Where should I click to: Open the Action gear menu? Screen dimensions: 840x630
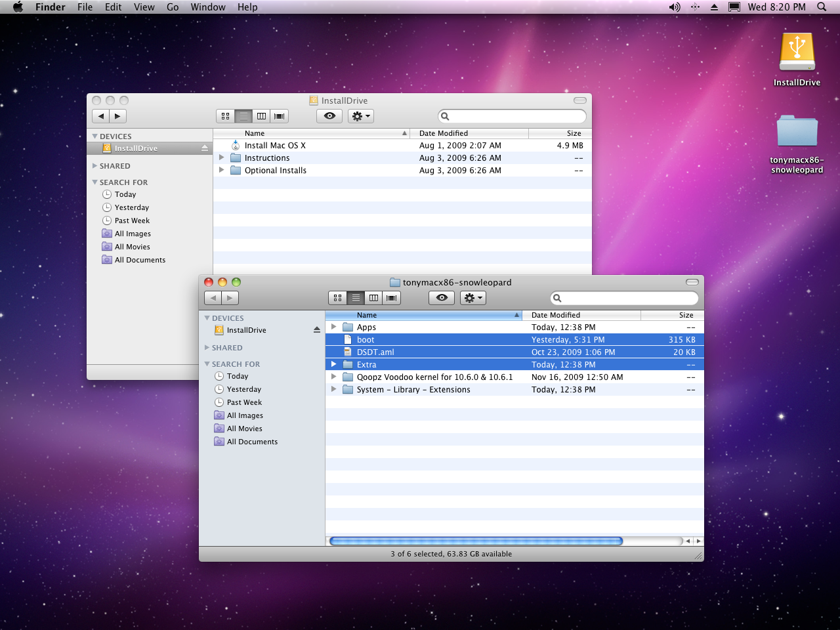point(472,297)
